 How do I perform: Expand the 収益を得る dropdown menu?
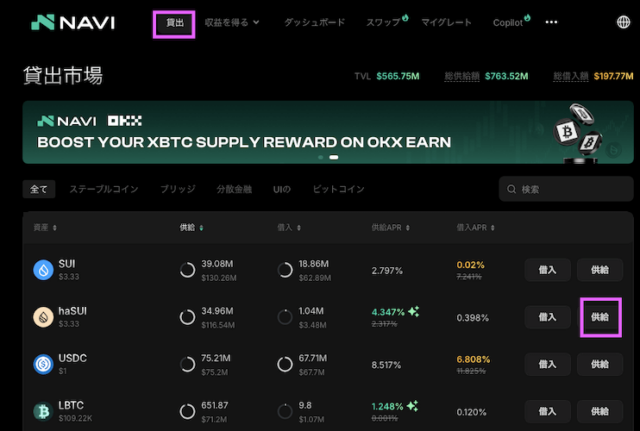click(232, 22)
